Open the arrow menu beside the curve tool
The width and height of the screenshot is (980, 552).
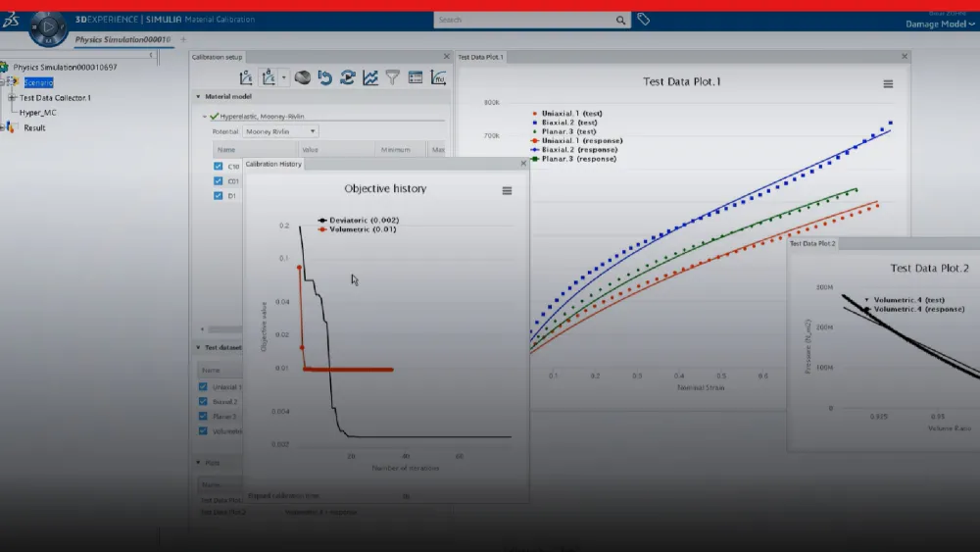click(x=284, y=78)
